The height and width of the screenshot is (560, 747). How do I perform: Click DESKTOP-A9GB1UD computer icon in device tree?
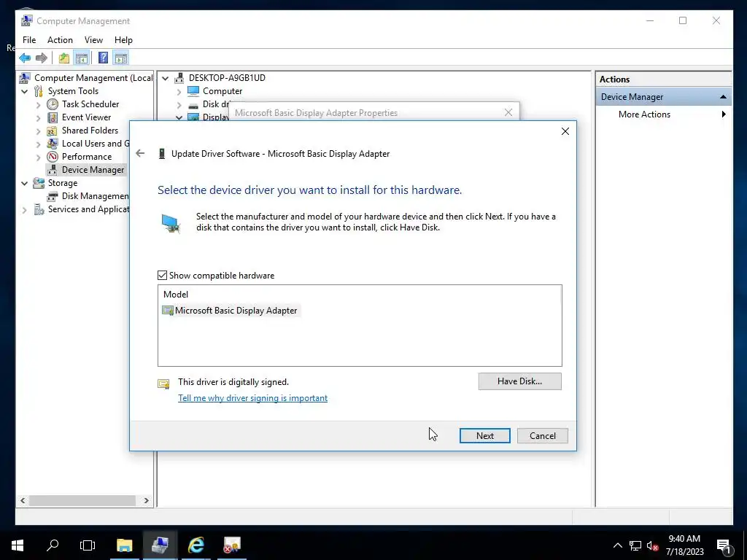click(179, 77)
